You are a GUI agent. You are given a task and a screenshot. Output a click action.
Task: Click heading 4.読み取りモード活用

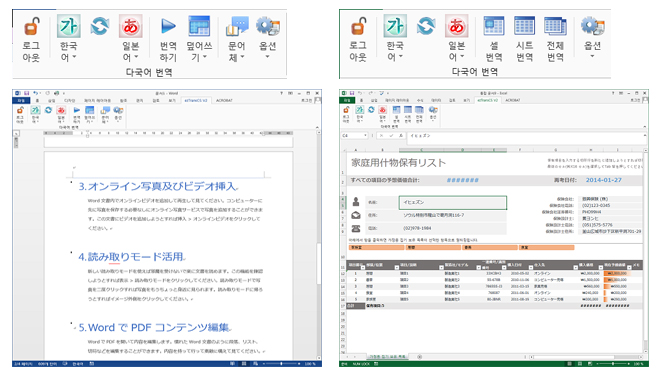tap(132, 257)
